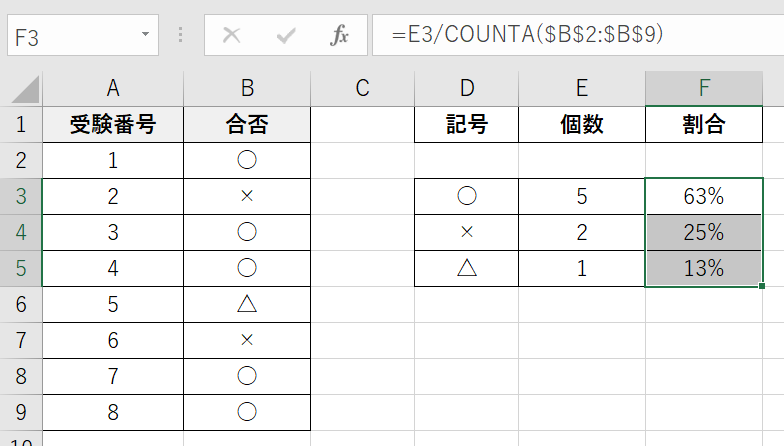The image size is (784, 446).
Task: Select column F header
Action: click(704, 88)
